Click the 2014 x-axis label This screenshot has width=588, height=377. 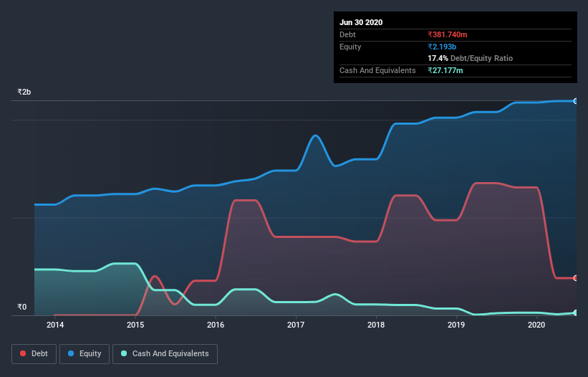[x=55, y=325]
